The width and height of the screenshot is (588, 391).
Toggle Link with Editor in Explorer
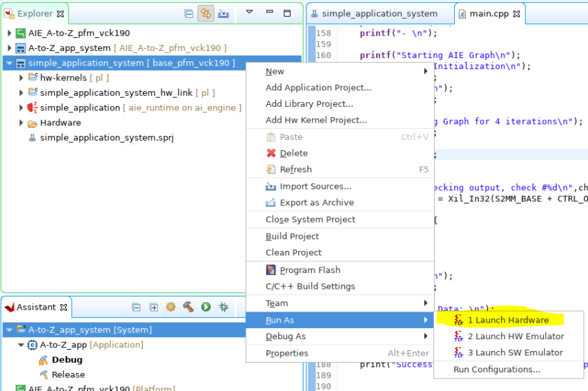206,13
